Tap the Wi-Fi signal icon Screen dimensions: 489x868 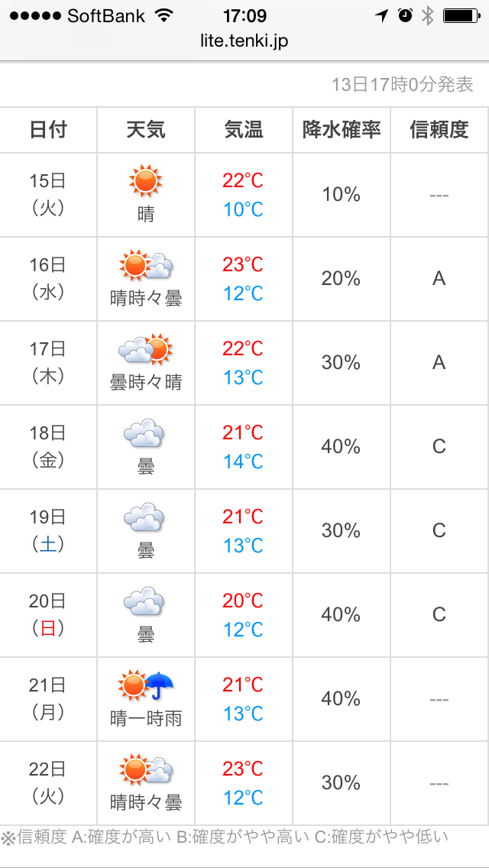[163, 15]
